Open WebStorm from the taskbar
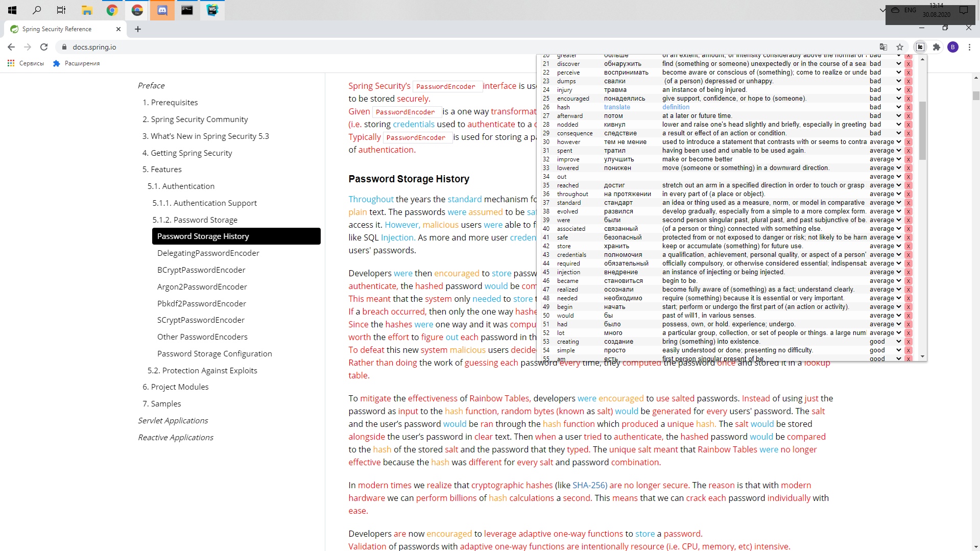 click(212, 10)
